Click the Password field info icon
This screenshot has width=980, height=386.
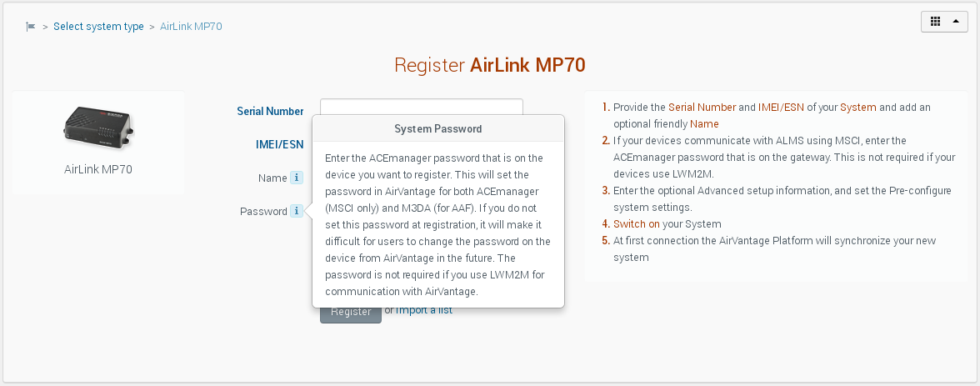coord(296,212)
